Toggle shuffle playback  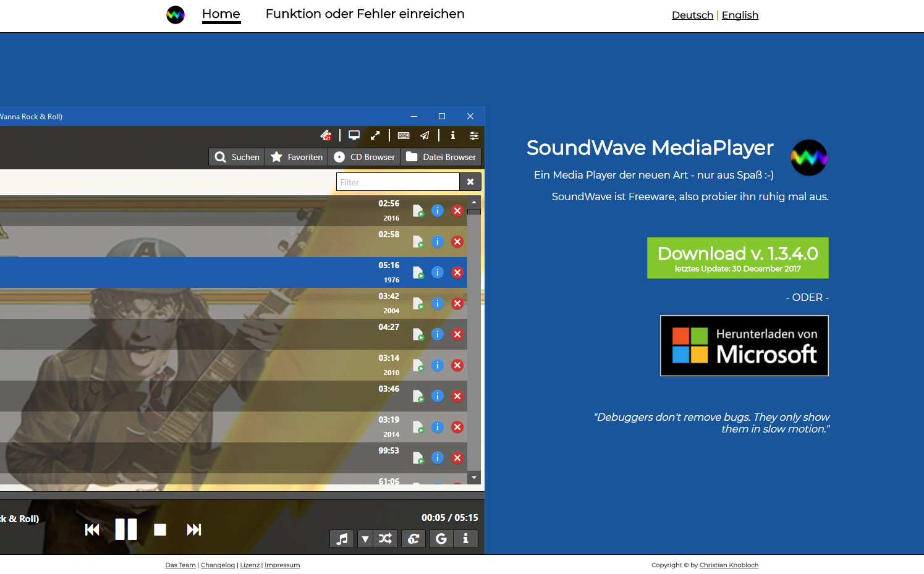[x=386, y=539]
